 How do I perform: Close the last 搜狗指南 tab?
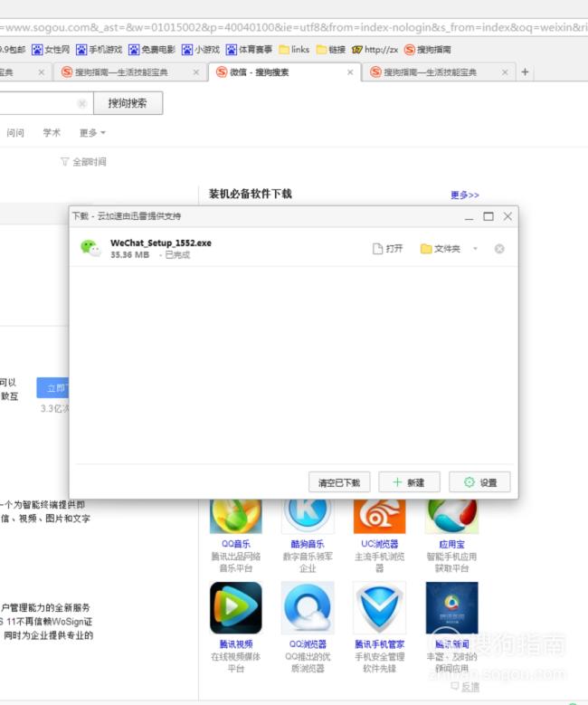[505, 71]
